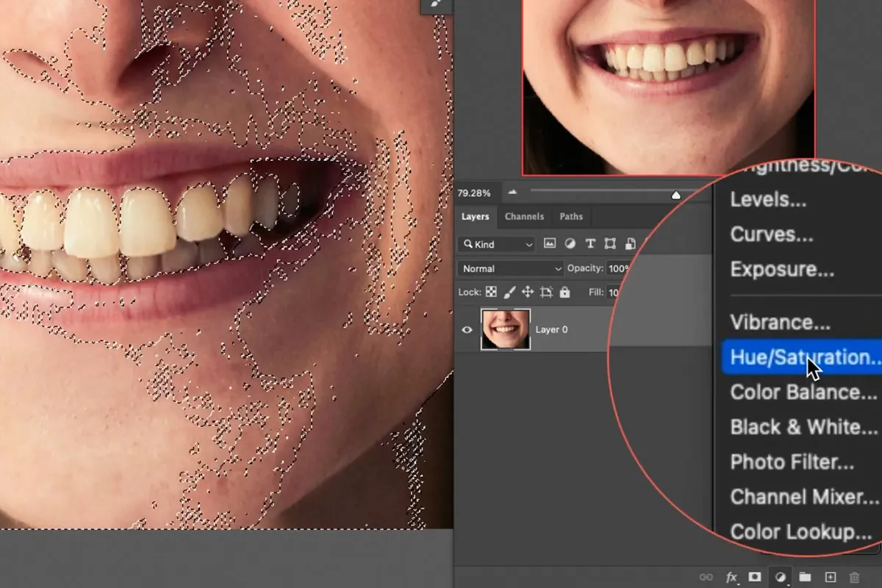Select Curves in the adjustment list
The width and height of the screenshot is (882, 588).
(771, 234)
